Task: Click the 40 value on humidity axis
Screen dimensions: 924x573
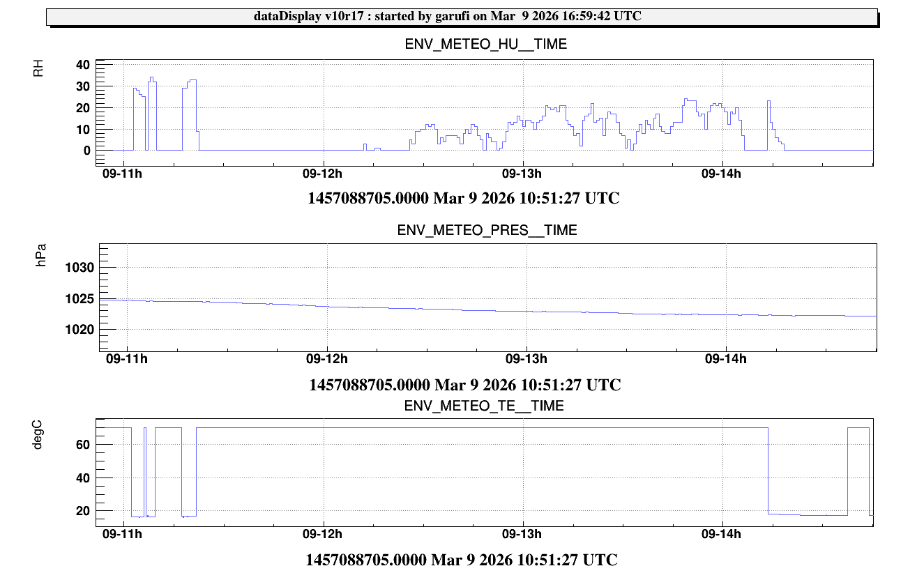Action: [x=83, y=64]
